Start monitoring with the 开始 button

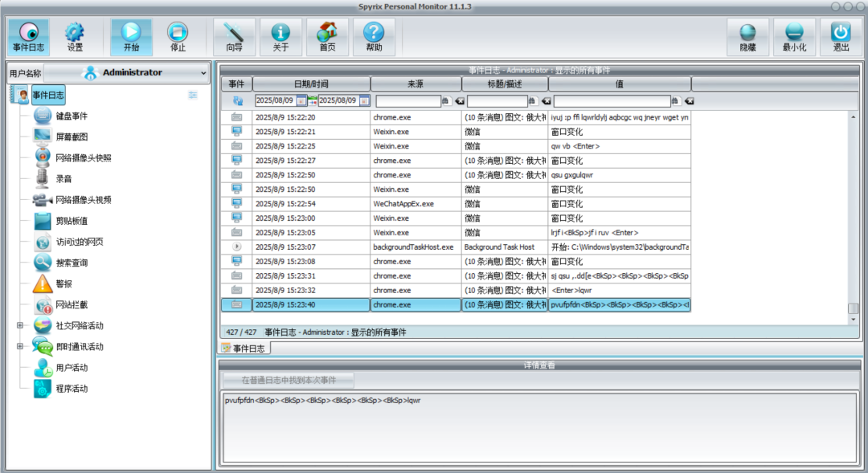click(131, 37)
